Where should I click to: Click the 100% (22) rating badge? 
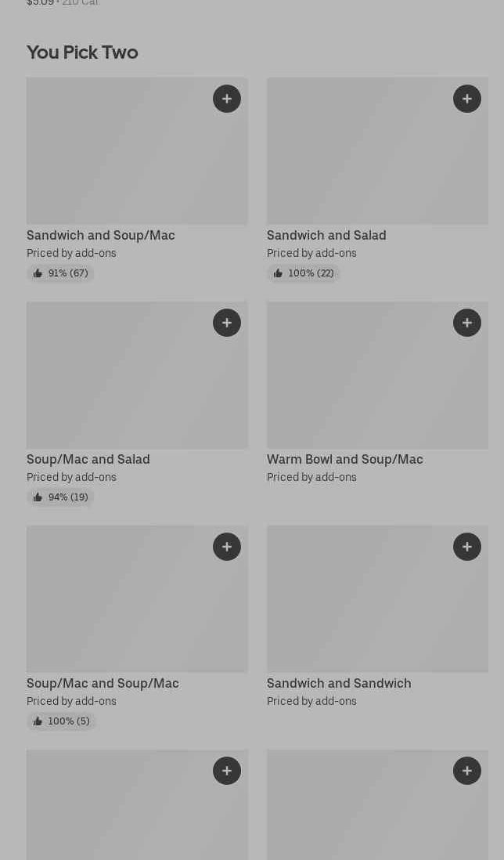[304, 273]
